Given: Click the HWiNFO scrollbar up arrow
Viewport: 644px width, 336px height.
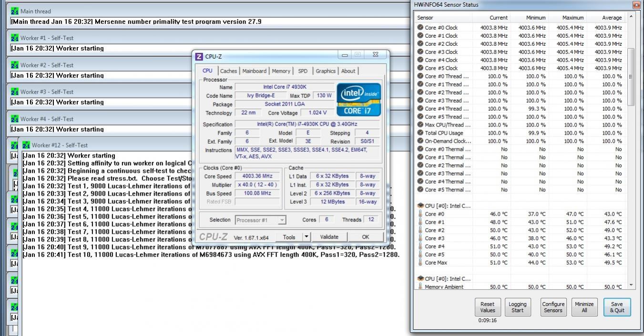Looking at the screenshot, I should click(631, 17).
